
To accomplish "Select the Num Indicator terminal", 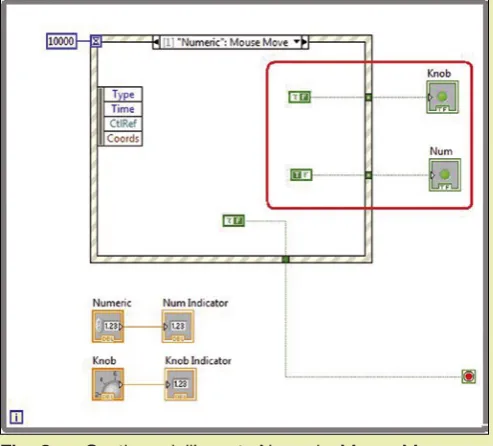I will pos(178,326).
